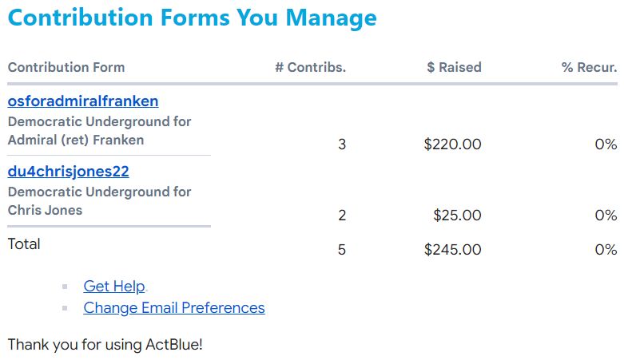Select the $245.00 total raised amount
624x364 pixels.
[x=452, y=250]
